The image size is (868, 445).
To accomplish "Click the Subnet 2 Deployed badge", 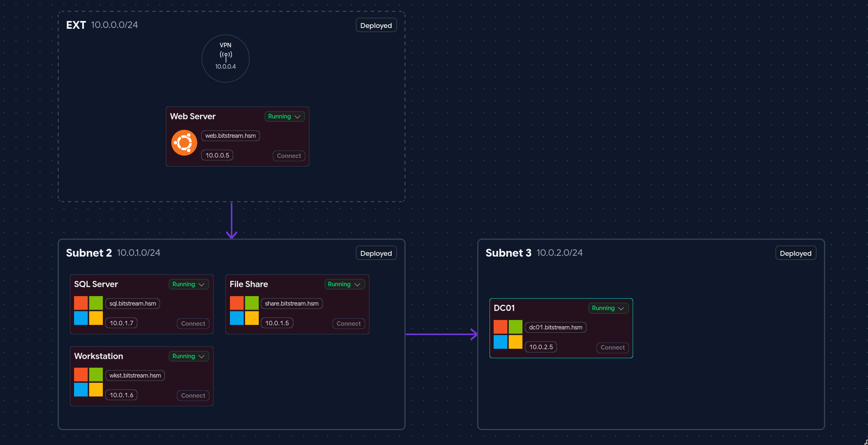I will (x=376, y=253).
